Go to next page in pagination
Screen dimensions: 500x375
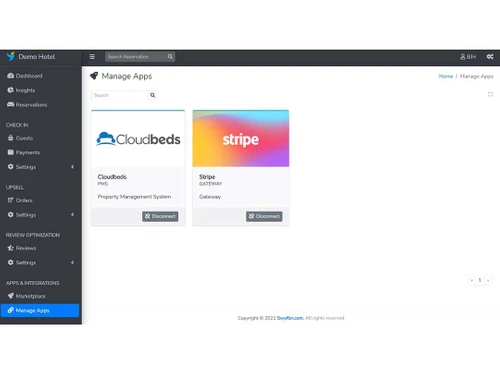(x=488, y=280)
